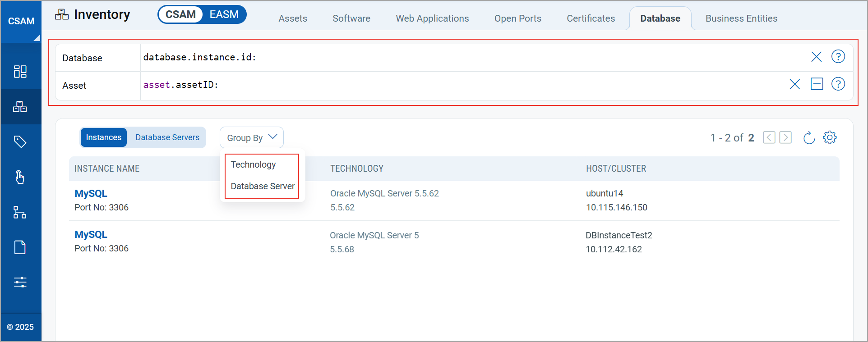Open the Web Applications tab

click(x=432, y=18)
